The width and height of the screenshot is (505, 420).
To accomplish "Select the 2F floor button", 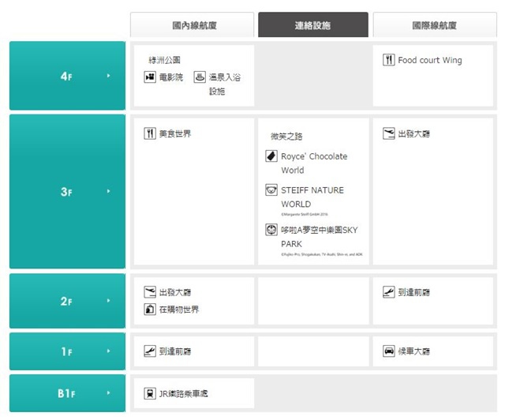I will coord(67,301).
